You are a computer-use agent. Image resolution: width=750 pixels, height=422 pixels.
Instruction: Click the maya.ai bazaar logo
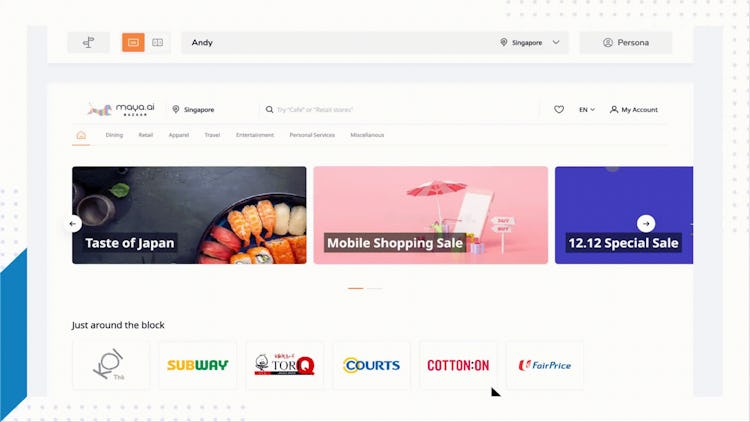[121, 110]
